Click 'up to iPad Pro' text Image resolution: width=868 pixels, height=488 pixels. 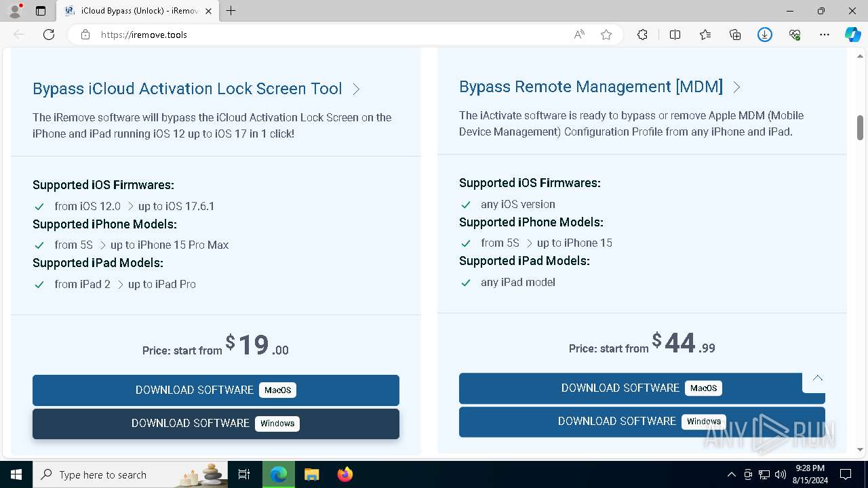point(162,284)
